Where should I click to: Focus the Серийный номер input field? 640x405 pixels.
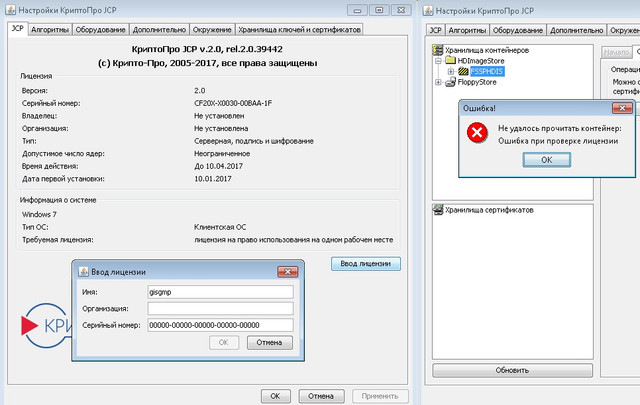coord(218,325)
